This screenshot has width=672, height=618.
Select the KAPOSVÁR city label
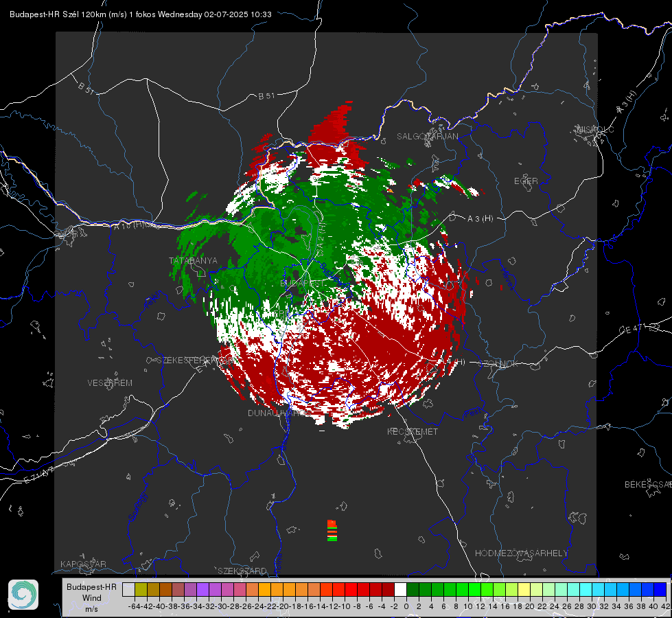(83, 564)
